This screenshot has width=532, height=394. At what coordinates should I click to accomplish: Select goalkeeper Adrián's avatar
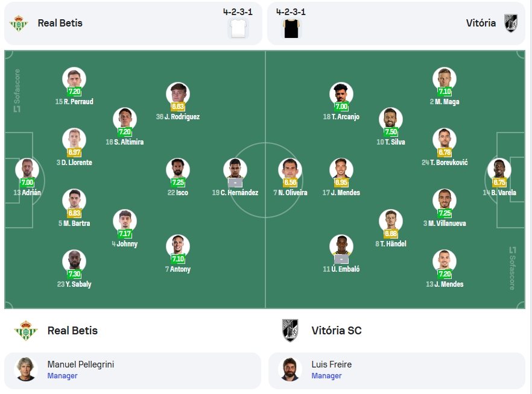27,170
